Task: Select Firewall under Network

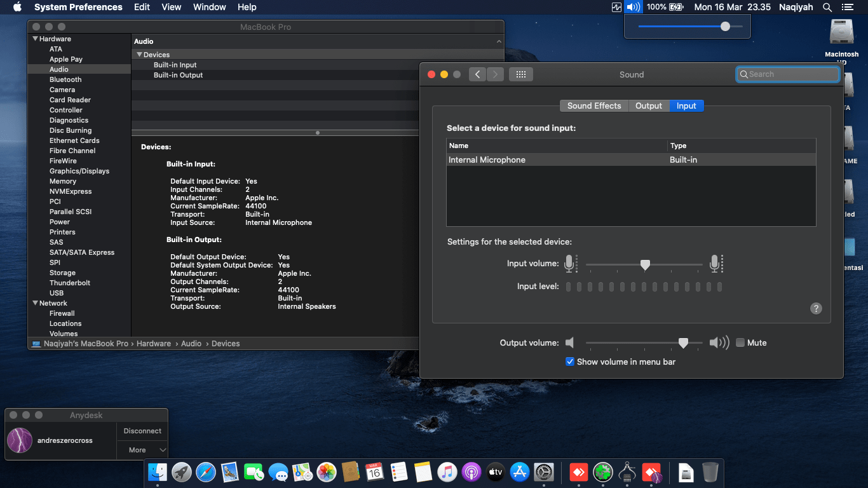Action: point(62,313)
